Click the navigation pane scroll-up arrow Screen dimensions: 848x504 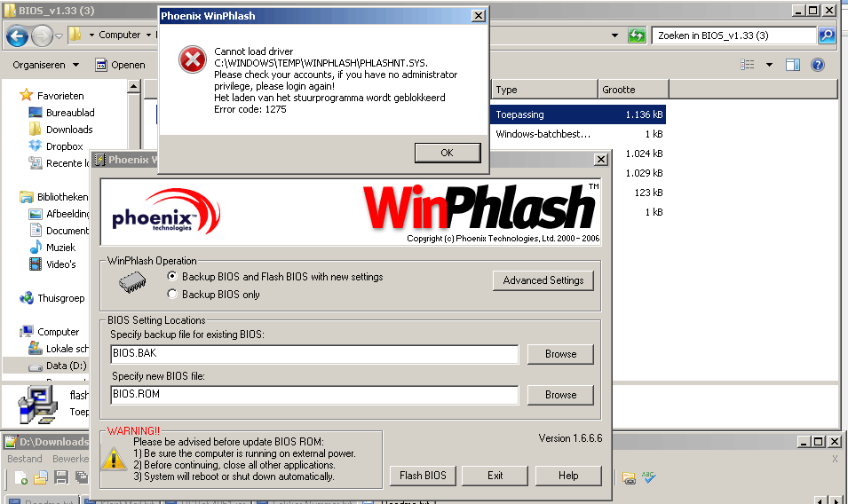pos(133,86)
